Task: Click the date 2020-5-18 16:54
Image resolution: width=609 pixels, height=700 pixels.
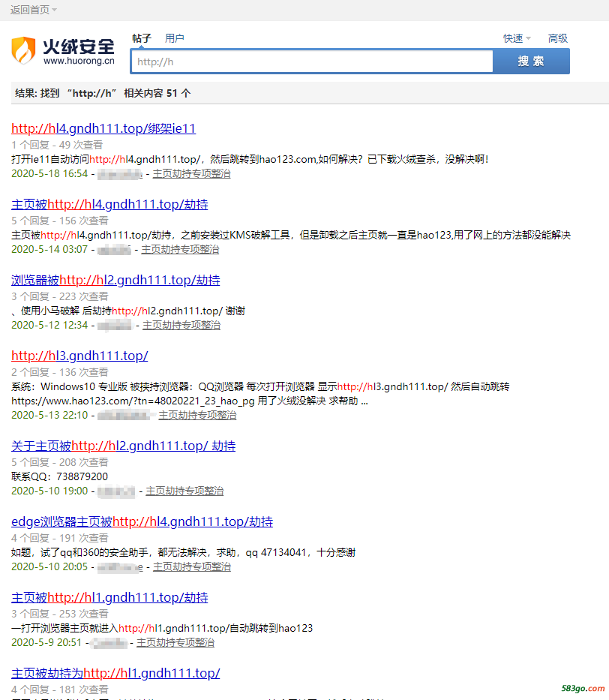Action: click(49, 173)
